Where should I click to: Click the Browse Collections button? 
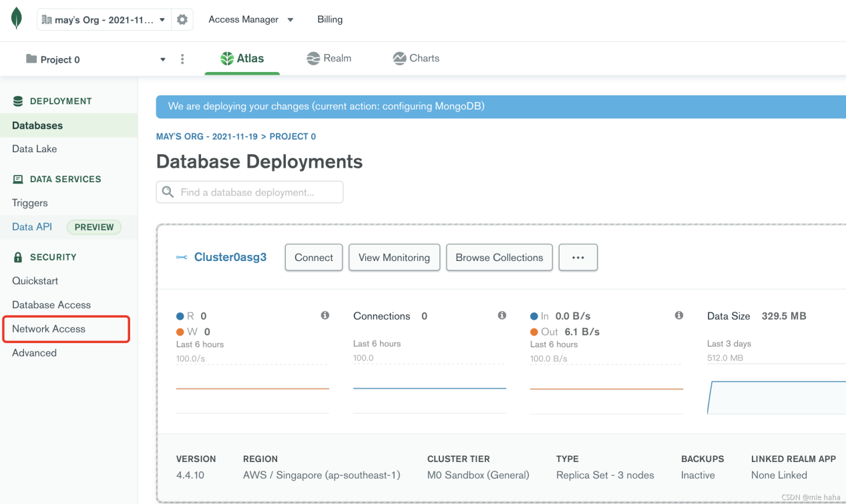click(x=499, y=258)
